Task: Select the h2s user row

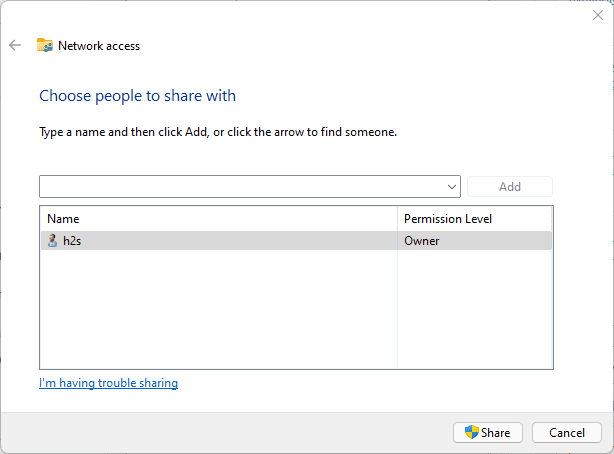Action: click(296, 241)
